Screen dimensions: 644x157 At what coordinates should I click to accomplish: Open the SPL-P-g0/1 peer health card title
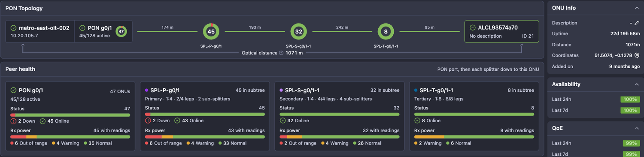tap(165, 91)
